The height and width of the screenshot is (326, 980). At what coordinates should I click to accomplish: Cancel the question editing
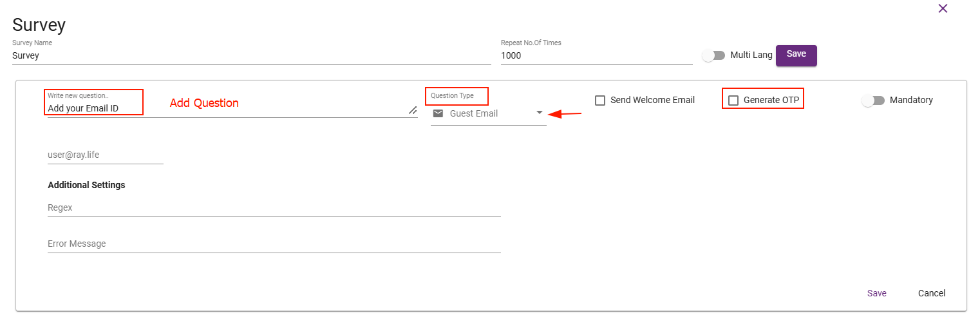click(x=932, y=293)
